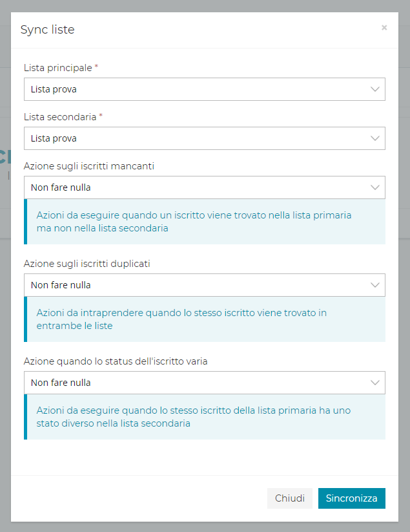Expand the Azione sugli iscritti mancanti dropdown
This screenshot has height=532, width=410.
[x=194, y=187]
